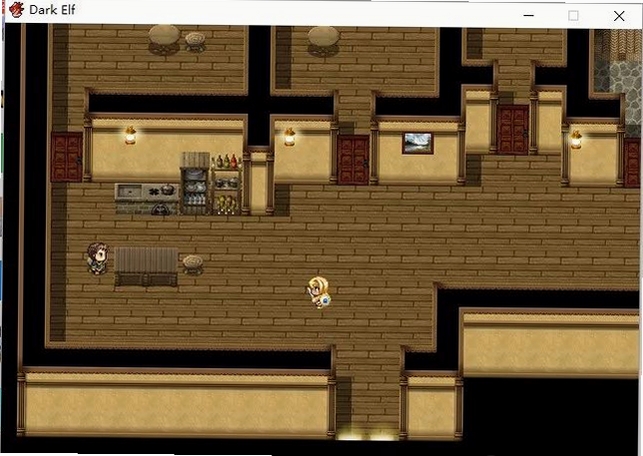The height and width of the screenshot is (456, 643).
Task: Click the cabinet with plates and bowls
Action: [195, 183]
